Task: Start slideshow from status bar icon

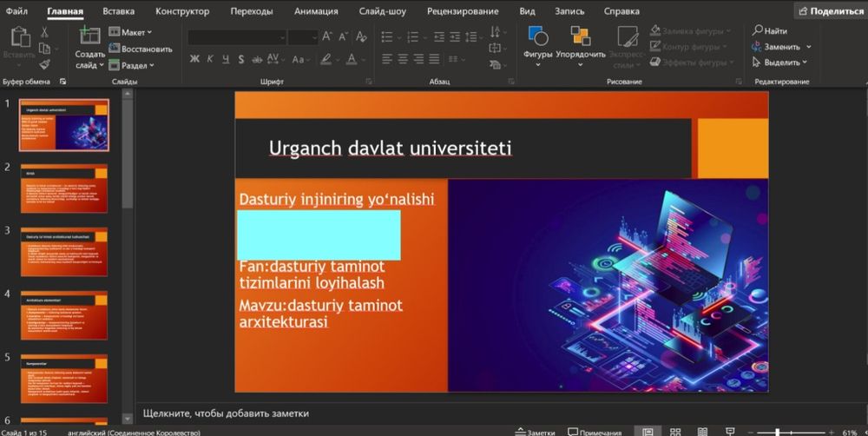Action: click(730, 433)
